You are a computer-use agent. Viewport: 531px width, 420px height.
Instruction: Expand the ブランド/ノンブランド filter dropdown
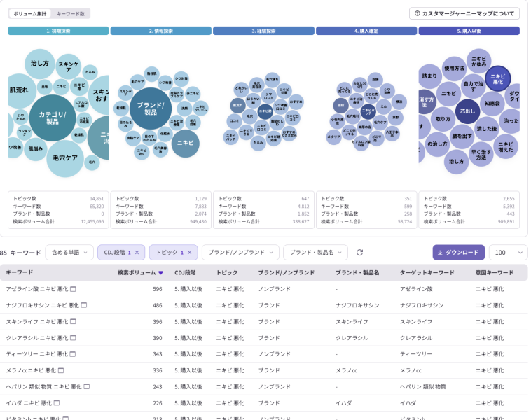[x=240, y=253]
